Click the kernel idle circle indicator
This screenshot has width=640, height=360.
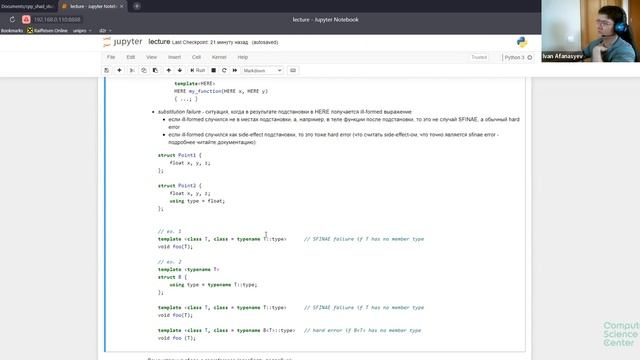[530, 57]
